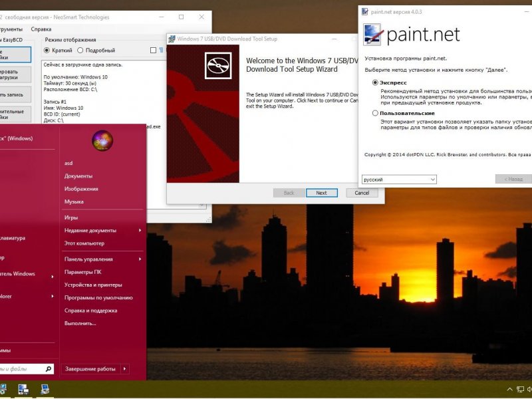Expand the Панель управления submenu arrow
Viewport: 532px width, 399px height.
(140, 259)
